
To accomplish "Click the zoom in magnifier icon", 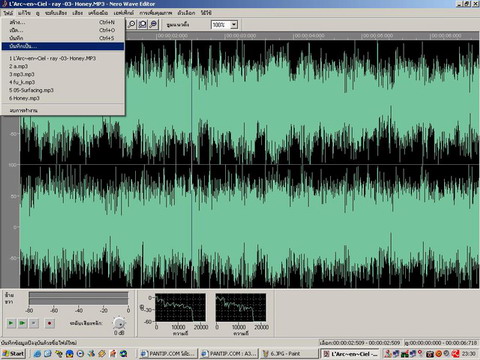I will tap(132, 24).
